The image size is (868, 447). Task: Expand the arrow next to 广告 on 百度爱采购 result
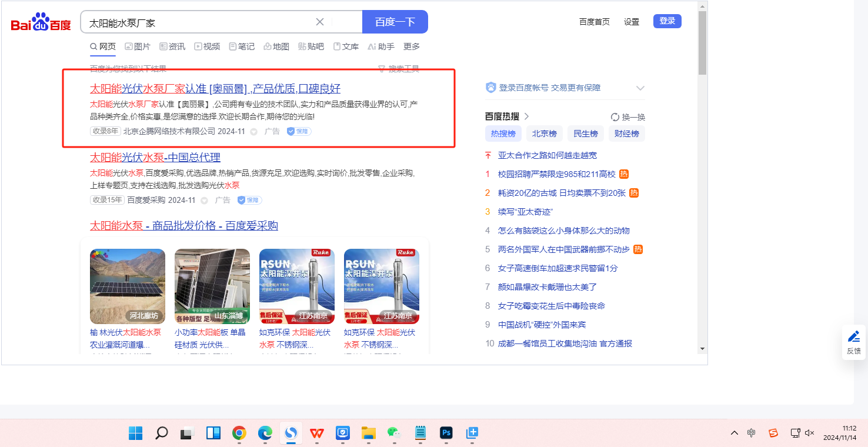(205, 200)
